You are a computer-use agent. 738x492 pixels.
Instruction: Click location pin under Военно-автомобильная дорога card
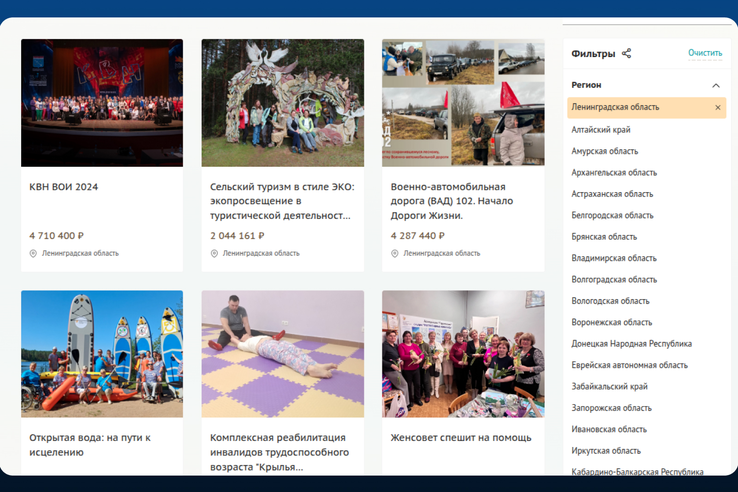[x=395, y=254]
